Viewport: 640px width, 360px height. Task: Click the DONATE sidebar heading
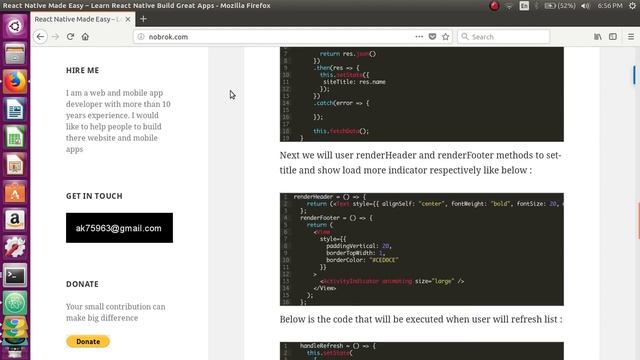tap(82, 284)
